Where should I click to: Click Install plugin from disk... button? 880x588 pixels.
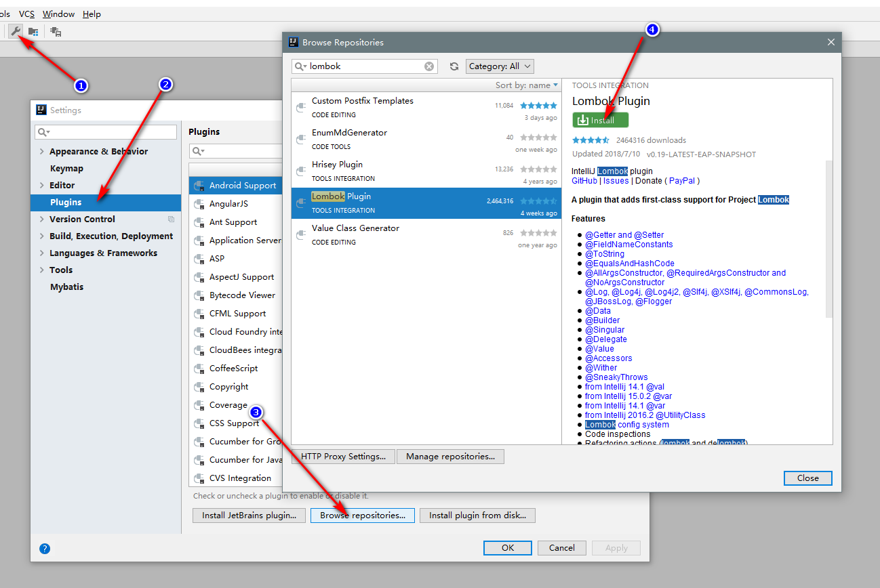point(477,516)
